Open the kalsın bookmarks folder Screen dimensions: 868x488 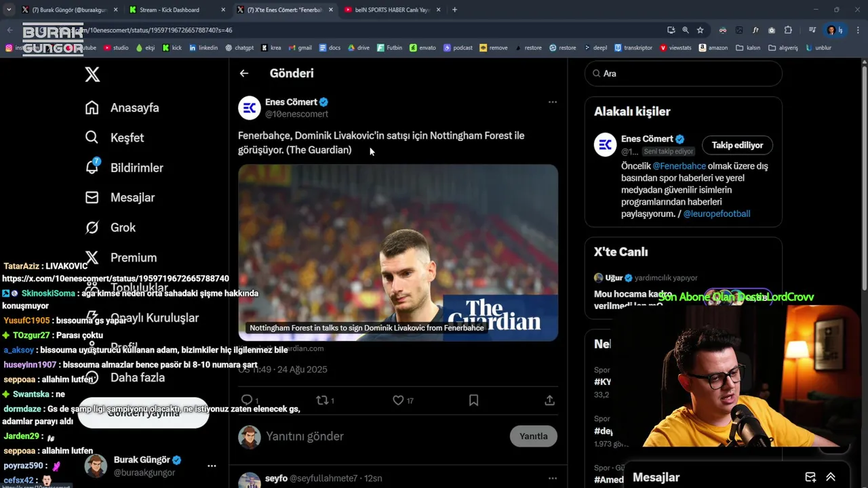[x=748, y=48]
